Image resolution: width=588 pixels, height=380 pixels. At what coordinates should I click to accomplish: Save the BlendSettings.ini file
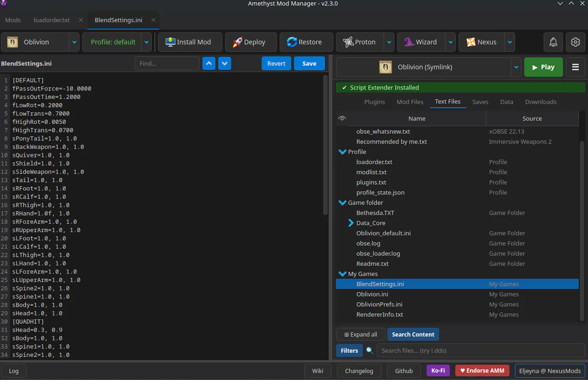[309, 63]
